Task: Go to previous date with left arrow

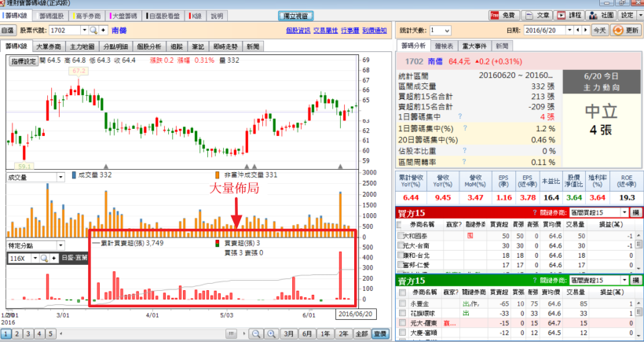Action: tap(578, 30)
